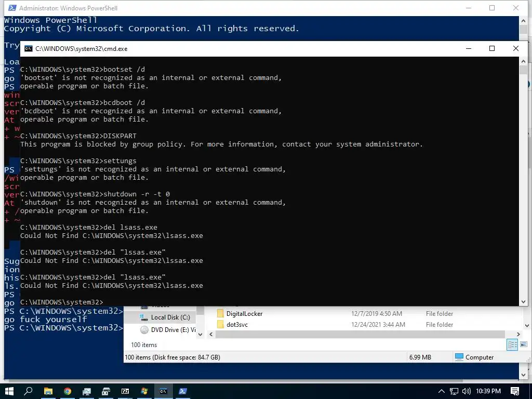Maximize the PowerShell window
Image resolution: width=532 pixels, height=399 pixels.
click(x=491, y=8)
